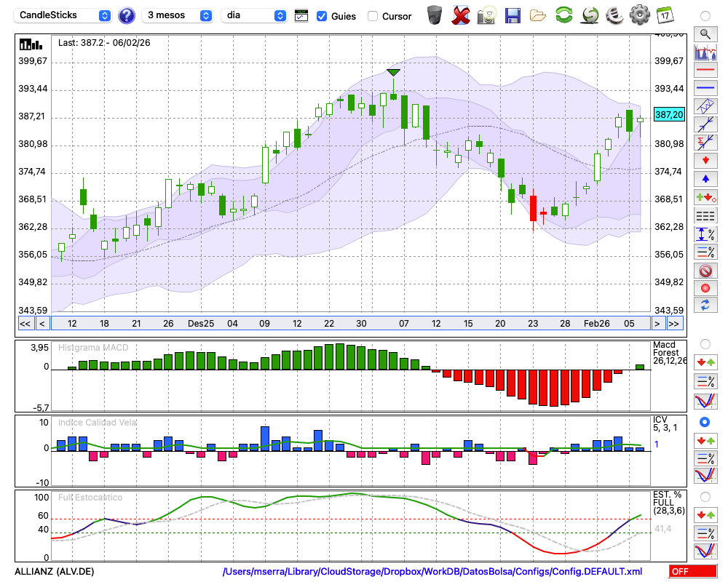Open the calendar date icon
728x582 pixels.
point(665,15)
